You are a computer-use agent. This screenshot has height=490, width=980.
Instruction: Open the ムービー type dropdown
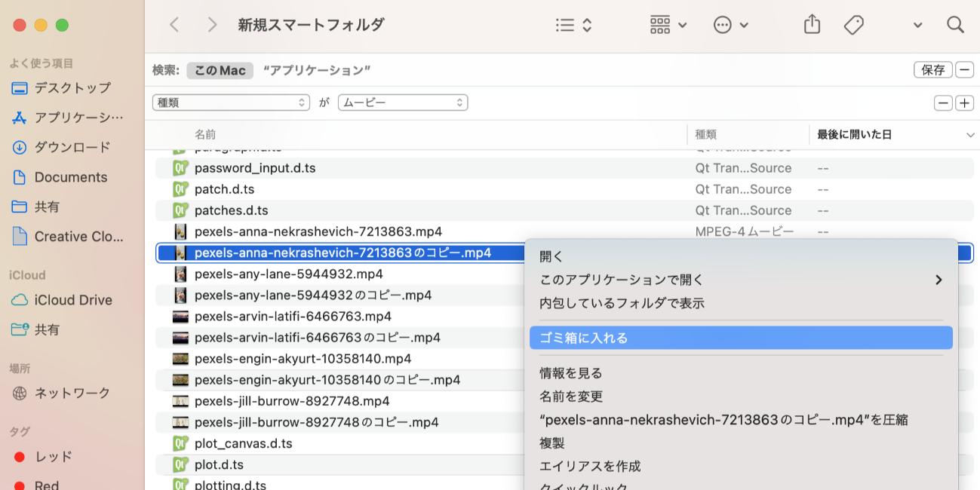[x=402, y=102]
